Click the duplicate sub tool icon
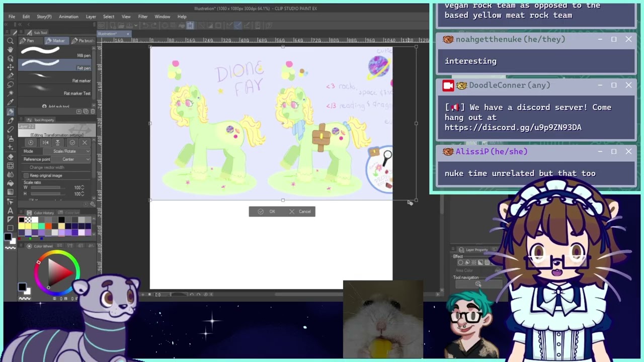This screenshot has height=362, width=644. (x=86, y=111)
